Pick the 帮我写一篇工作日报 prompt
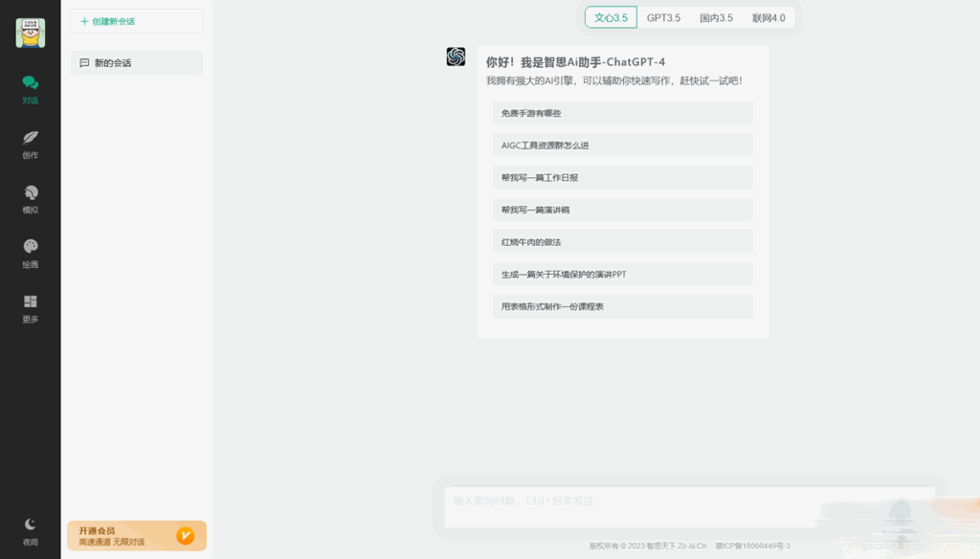The height and width of the screenshot is (559, 980). click(x=622, y=177)
